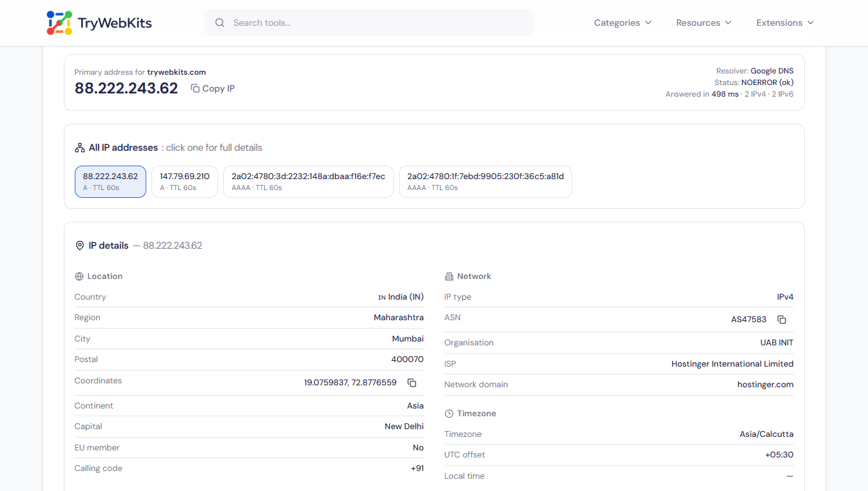Click the Copy IP button

pos(213,88)
